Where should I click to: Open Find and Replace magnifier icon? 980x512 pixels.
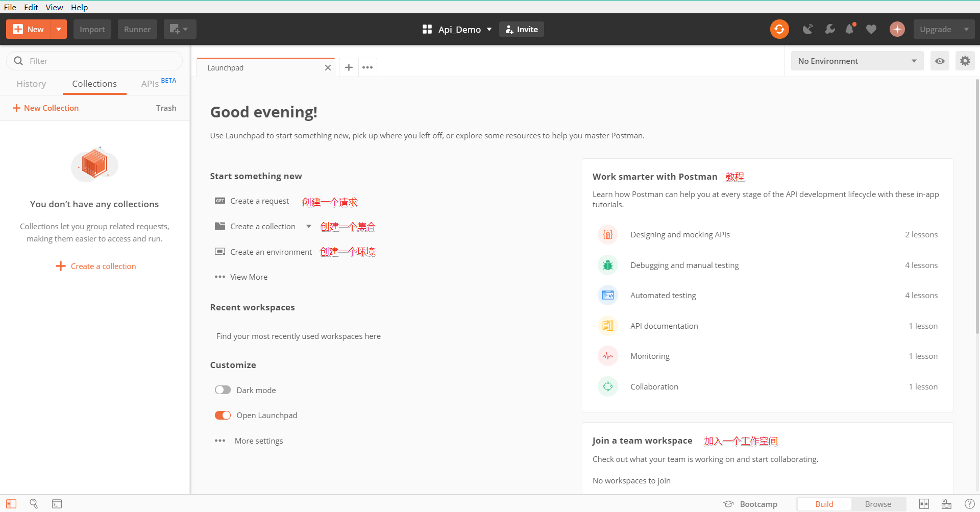[34, 504]
